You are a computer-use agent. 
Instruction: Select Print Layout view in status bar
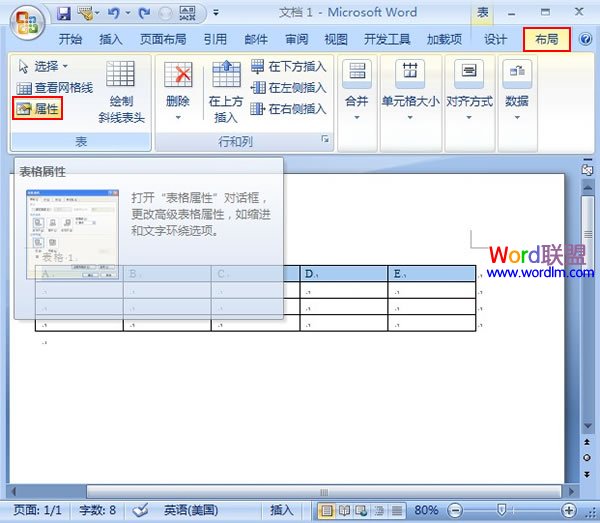(x=326, y=510)
